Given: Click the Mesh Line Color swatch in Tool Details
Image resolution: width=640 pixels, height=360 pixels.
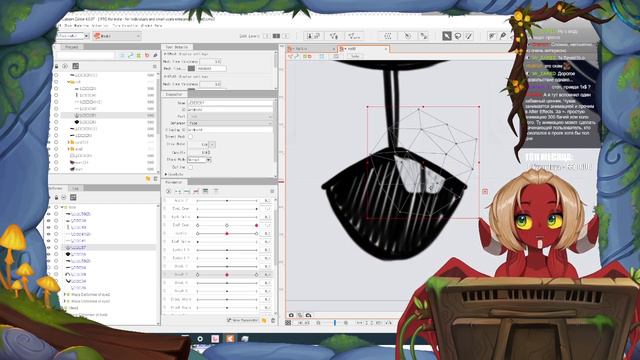Looking at the screenshot, I should [x=191, y=68].
